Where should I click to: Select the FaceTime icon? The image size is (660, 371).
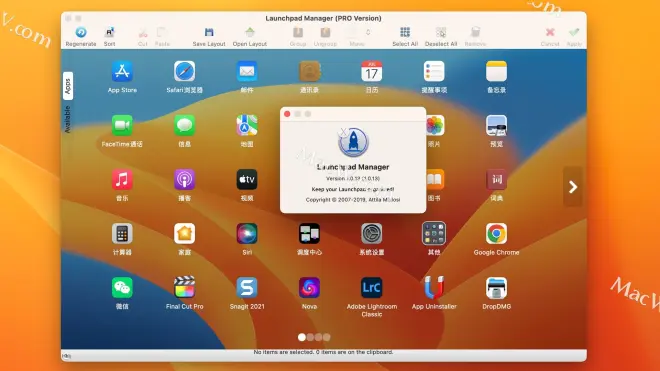pyautogui.click(x=122, y=125)
